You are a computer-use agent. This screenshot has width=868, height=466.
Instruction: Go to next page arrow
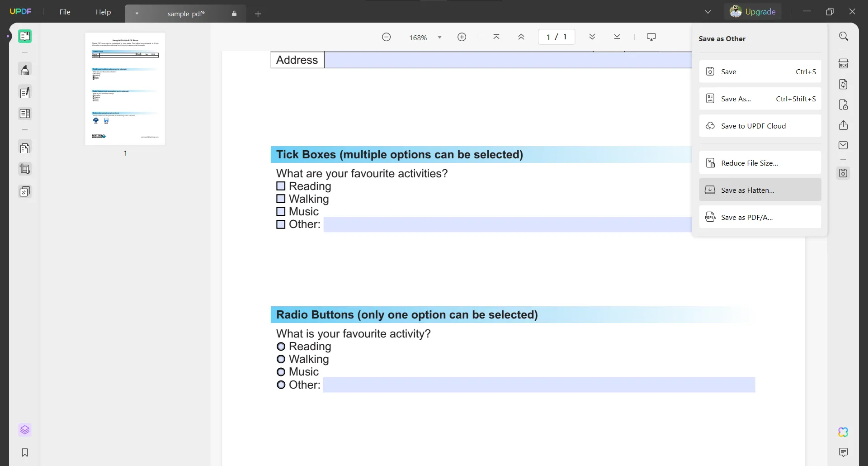tap(592, 37)
